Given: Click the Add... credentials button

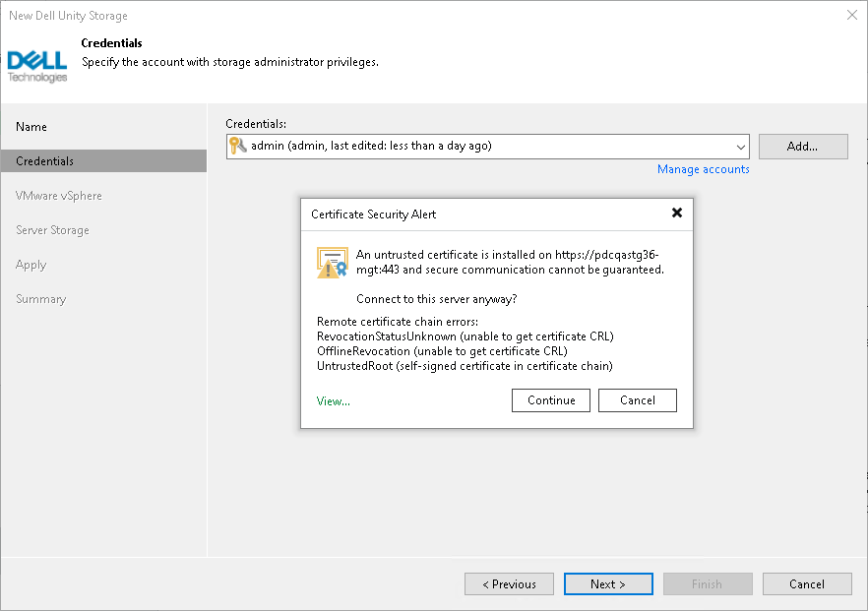Looking at the screenshot, I should pos(803,146).
